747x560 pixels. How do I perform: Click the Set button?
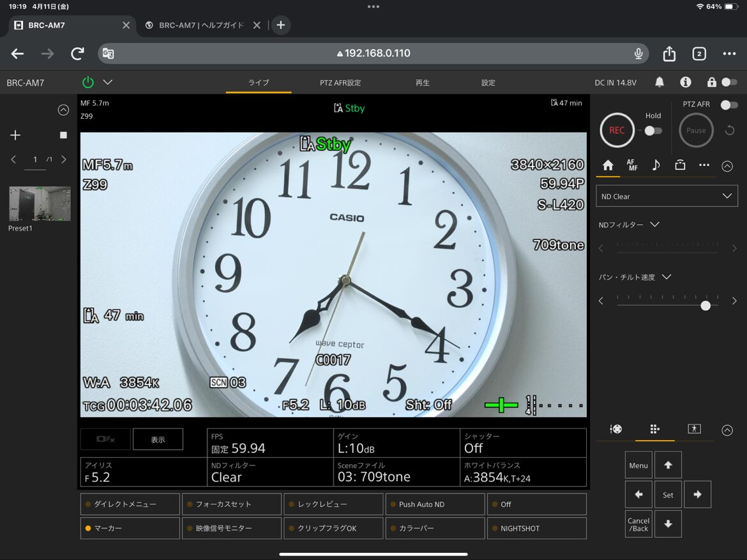pyautogui.click(x=668, y=495)
